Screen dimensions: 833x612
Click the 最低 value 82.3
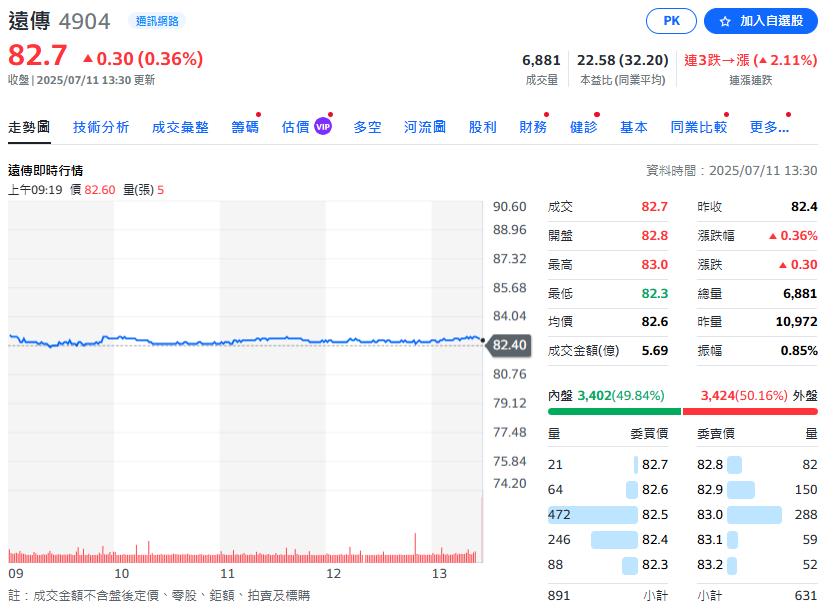point(654,293)
